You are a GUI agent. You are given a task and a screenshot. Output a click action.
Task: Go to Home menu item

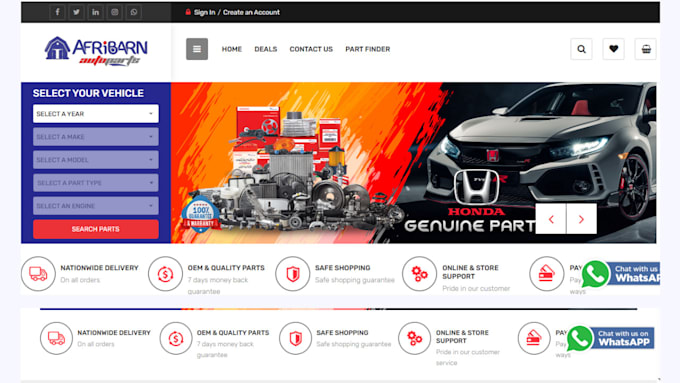point(232,49)
